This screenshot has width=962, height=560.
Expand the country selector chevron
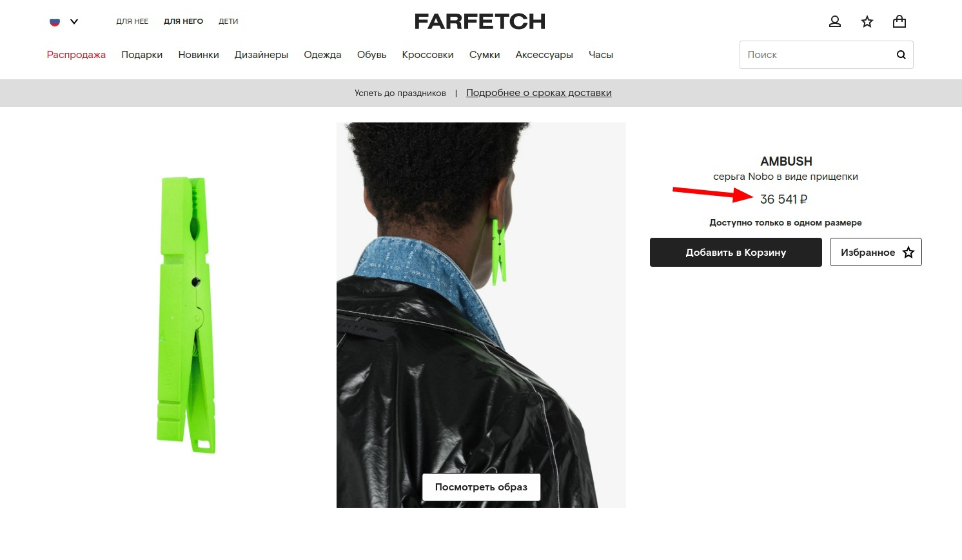[x=74, y=21]
